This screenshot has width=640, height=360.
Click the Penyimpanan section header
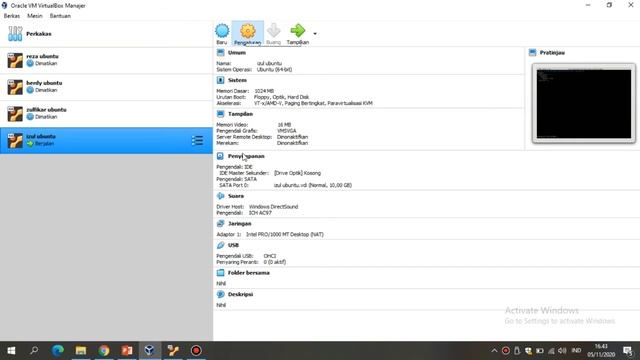point(246,156)
